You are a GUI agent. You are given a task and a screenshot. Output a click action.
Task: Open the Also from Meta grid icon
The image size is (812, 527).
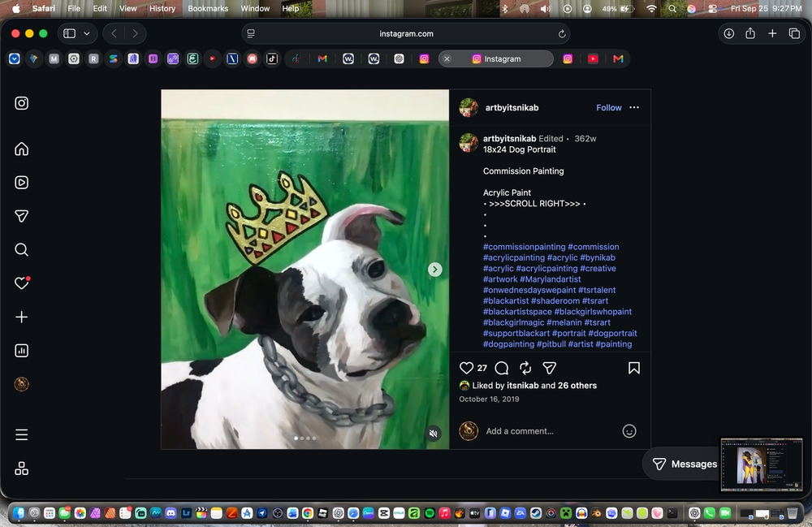21,469
